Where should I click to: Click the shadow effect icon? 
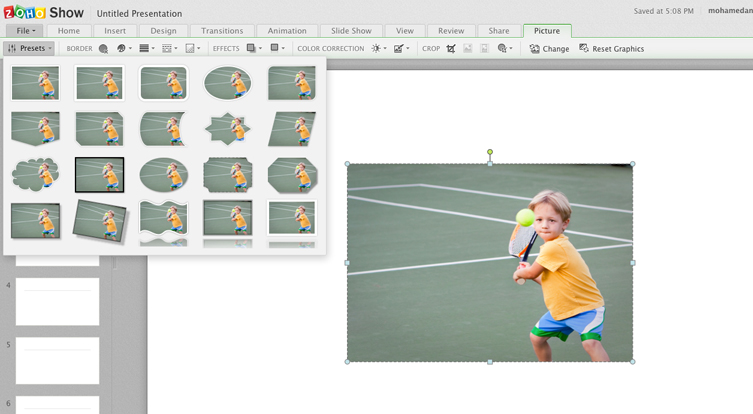point(251,48)
